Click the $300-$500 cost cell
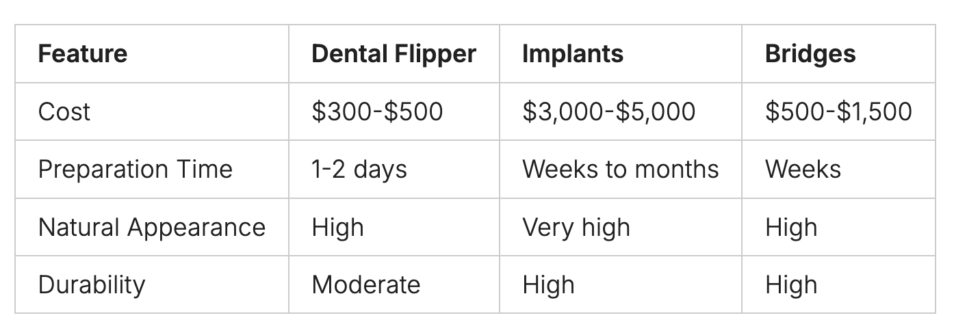 click(377, 111)
